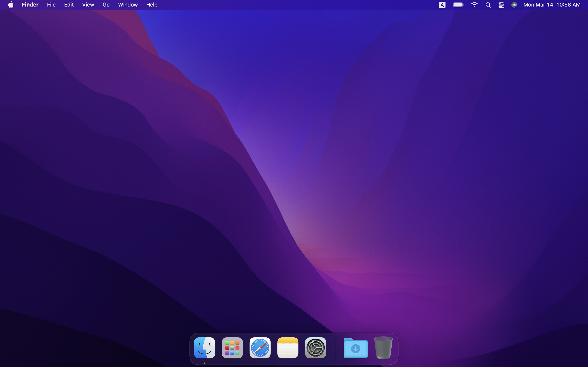Open System Preferences gear icon
This screenshot has height=367, width=588.
pos(315,348)
